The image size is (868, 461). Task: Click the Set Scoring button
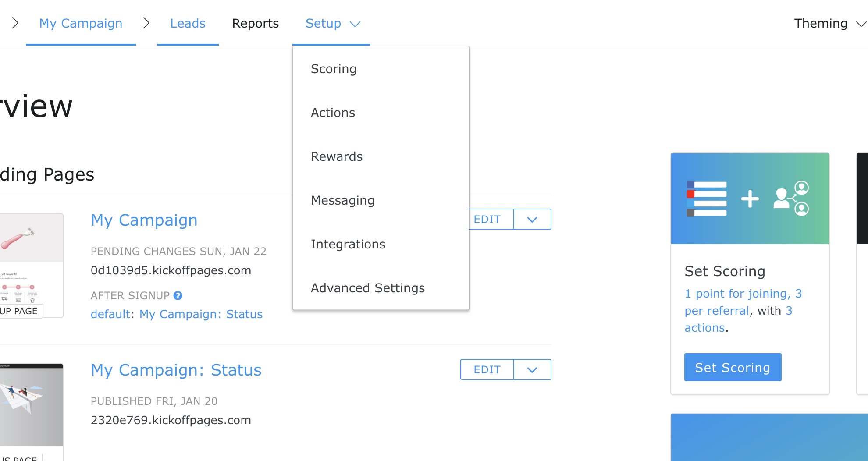pos(732,367)
